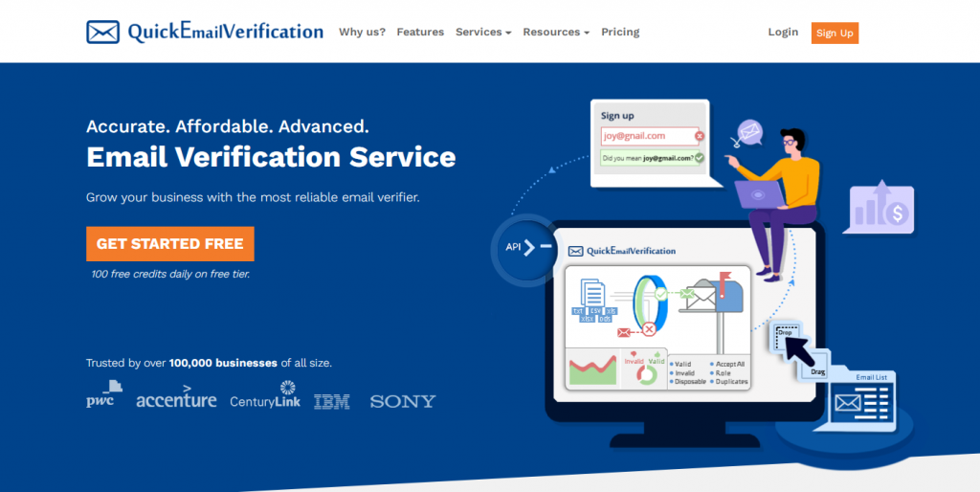This screenshot has width=980, height=492.
Task: Expand the Resources dropdown menu
Action: (x=556, y=32)
